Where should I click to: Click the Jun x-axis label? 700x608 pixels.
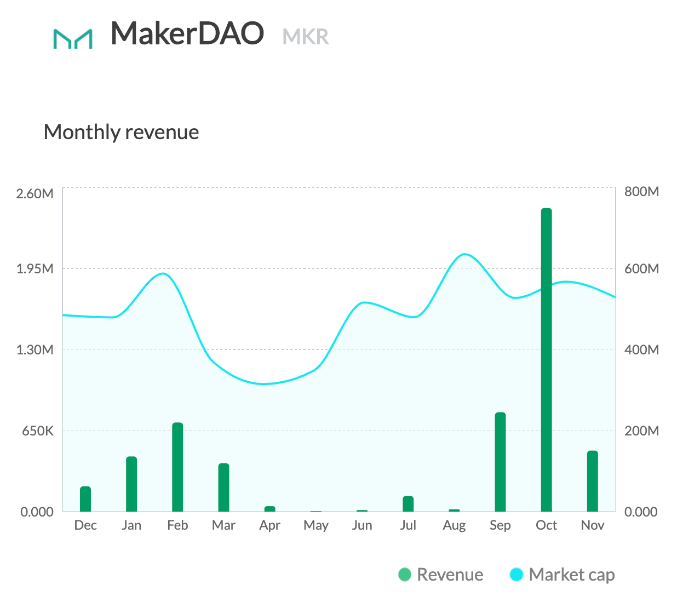coord(362,525)
